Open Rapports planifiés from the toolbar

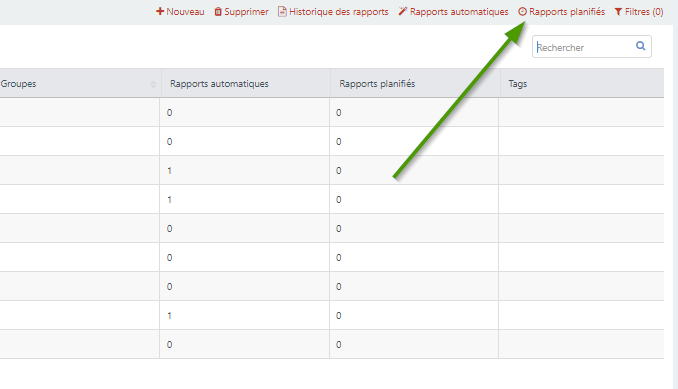tap(562, 12)
